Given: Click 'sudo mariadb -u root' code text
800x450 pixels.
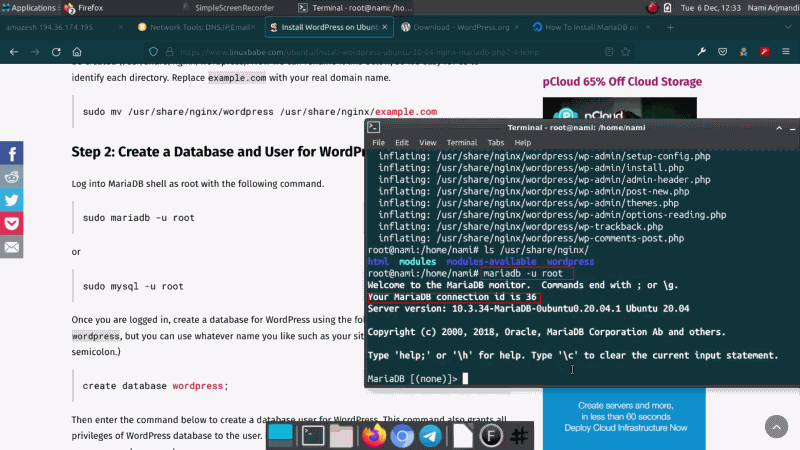Looking at the screenshot, I should click(139, 218).
